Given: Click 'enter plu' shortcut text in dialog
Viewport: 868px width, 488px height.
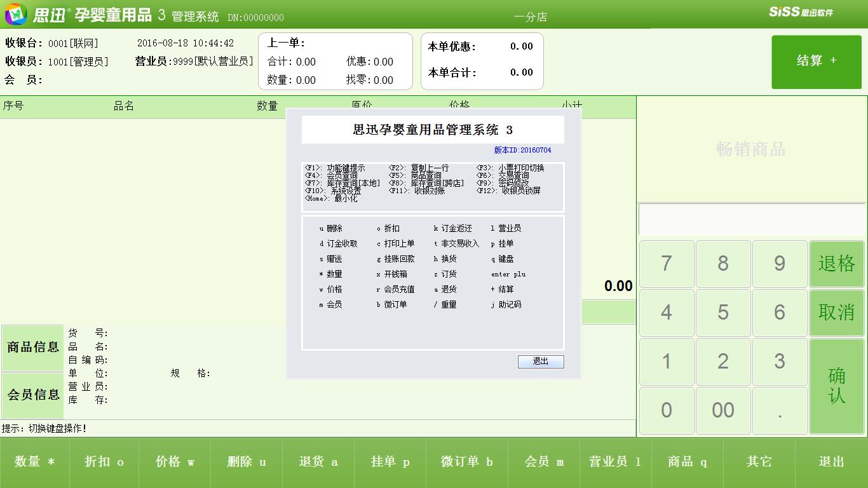Looking at the screenshot, I should (x=508, y=274).
